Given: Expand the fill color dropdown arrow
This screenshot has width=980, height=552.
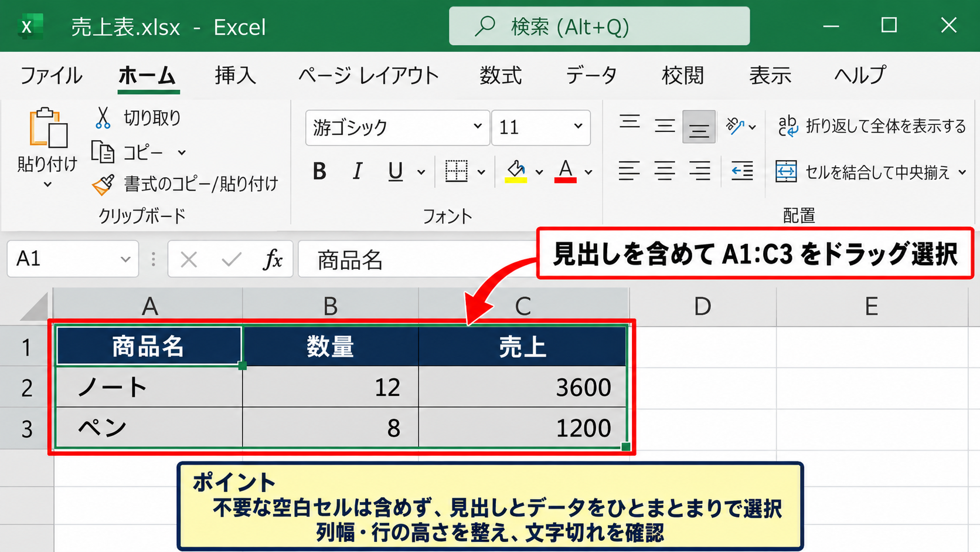Looking at the screenshot, I should coord(539,172).
